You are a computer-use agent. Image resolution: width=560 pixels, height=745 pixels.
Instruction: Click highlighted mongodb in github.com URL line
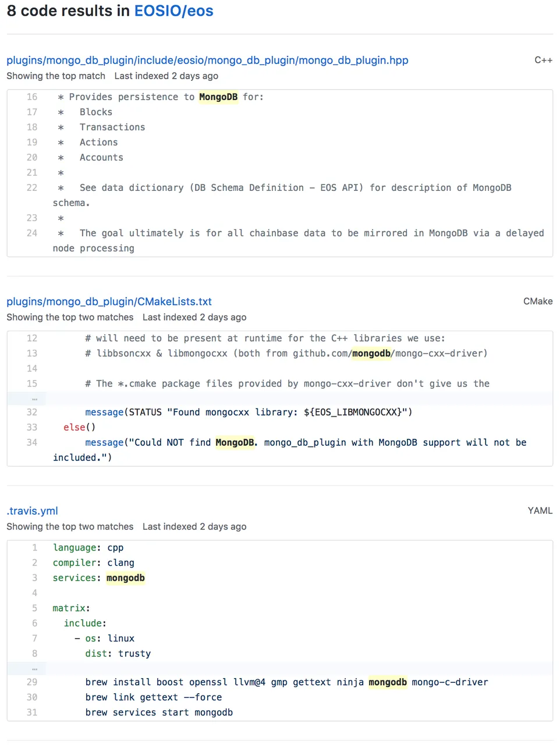371,353
